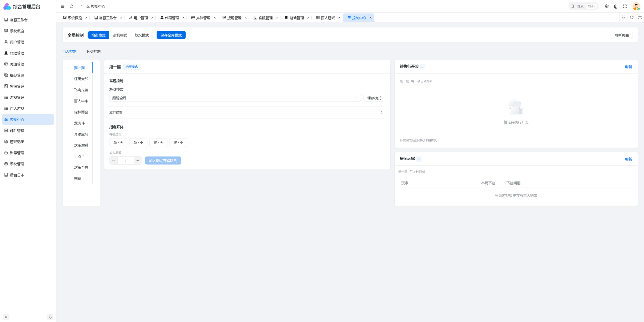
Task: Open 游戏记录 in the sidebar
Action: 28,142
